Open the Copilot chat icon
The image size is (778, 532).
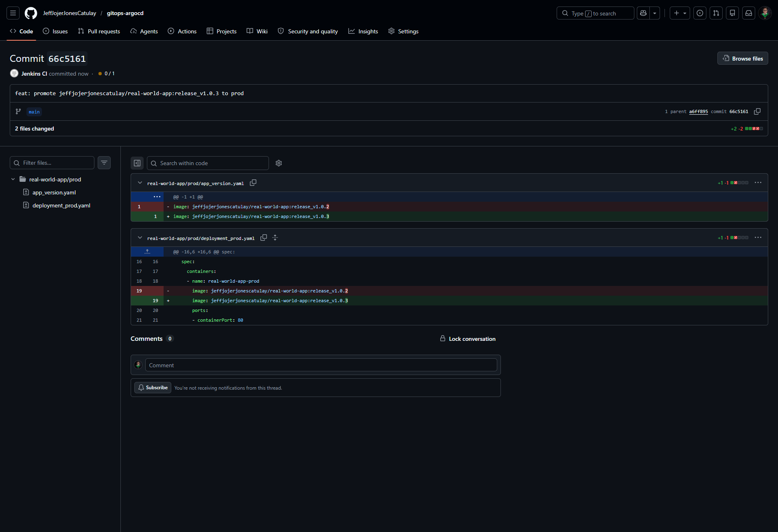643,13
